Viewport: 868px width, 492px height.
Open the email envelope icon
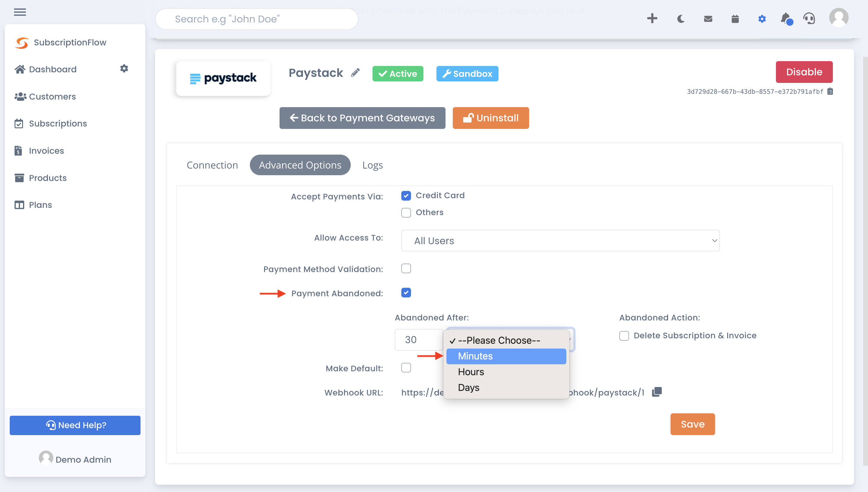click(x=708, y=19)
